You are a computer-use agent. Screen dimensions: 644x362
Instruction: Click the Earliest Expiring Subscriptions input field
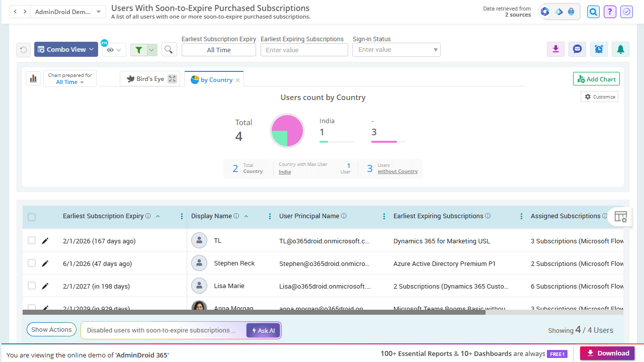coord(304,50)
